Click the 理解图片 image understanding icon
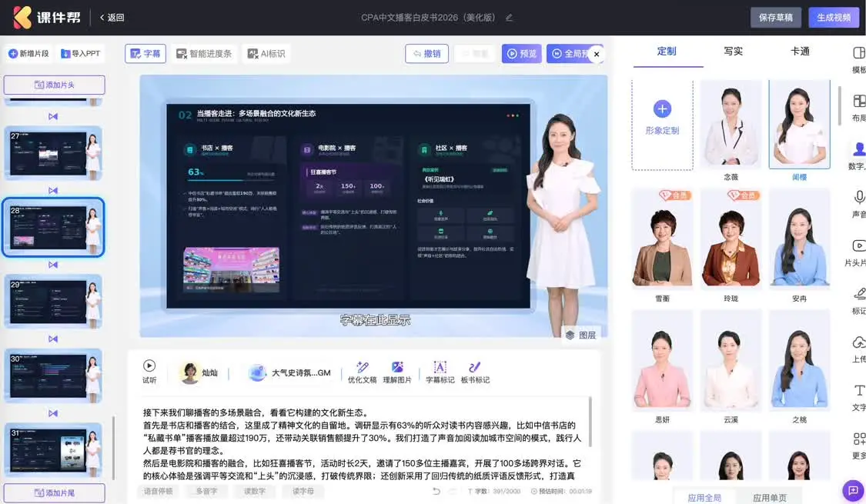The height and width of the screenshot is (504, 866). coord(397,368)
